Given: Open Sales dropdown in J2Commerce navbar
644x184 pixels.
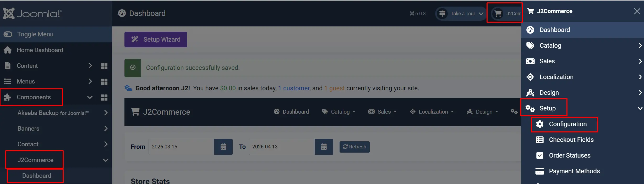Looking at the screenshot, I should 383,112.
